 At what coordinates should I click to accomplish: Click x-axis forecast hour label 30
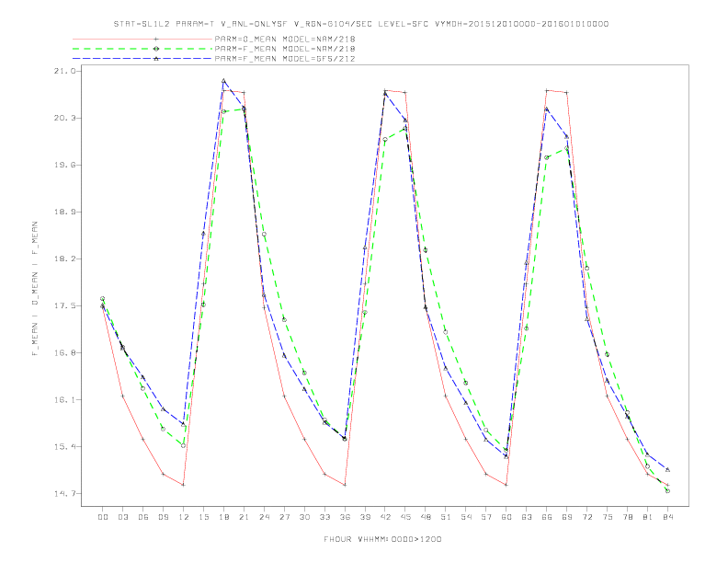click(x=304, y=517)
